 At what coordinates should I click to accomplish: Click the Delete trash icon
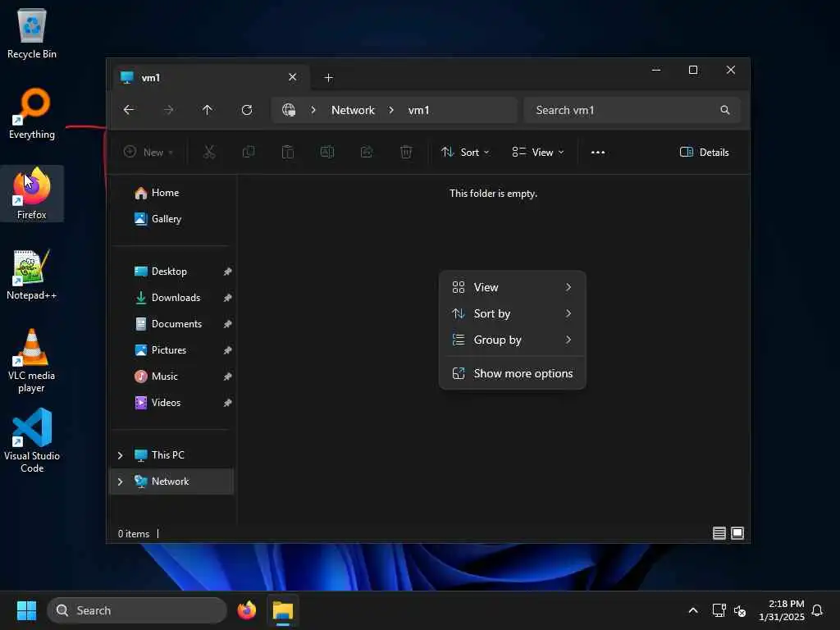[x=406, y=152]
